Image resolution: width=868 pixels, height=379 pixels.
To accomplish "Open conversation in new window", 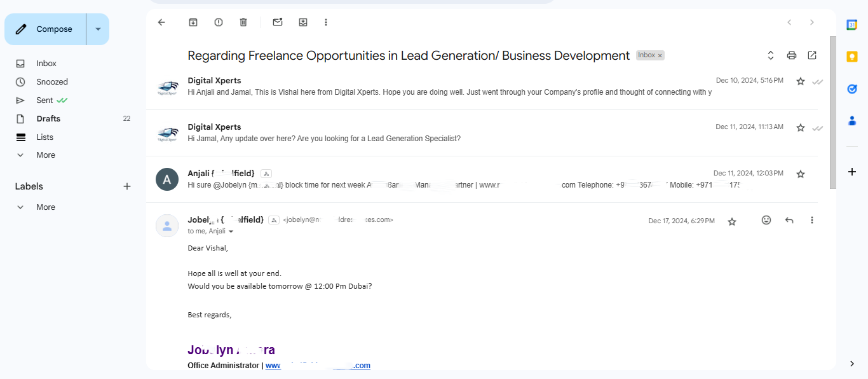I will pyautogui.click(x=812, y=55).
